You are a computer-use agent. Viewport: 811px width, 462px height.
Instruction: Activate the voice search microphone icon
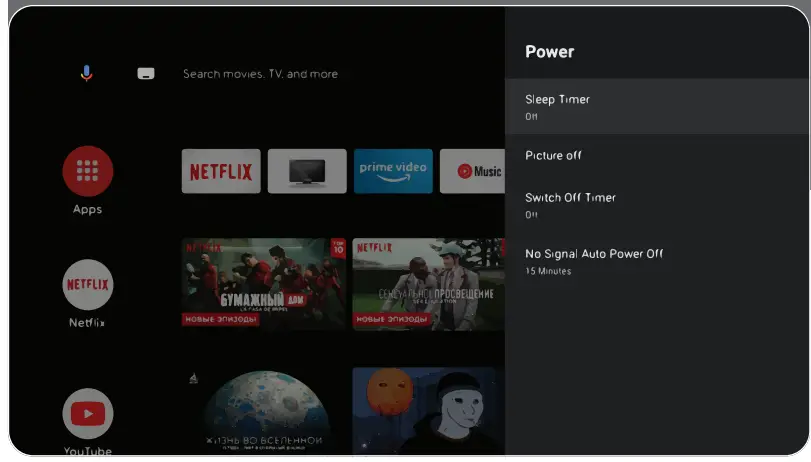86,73
